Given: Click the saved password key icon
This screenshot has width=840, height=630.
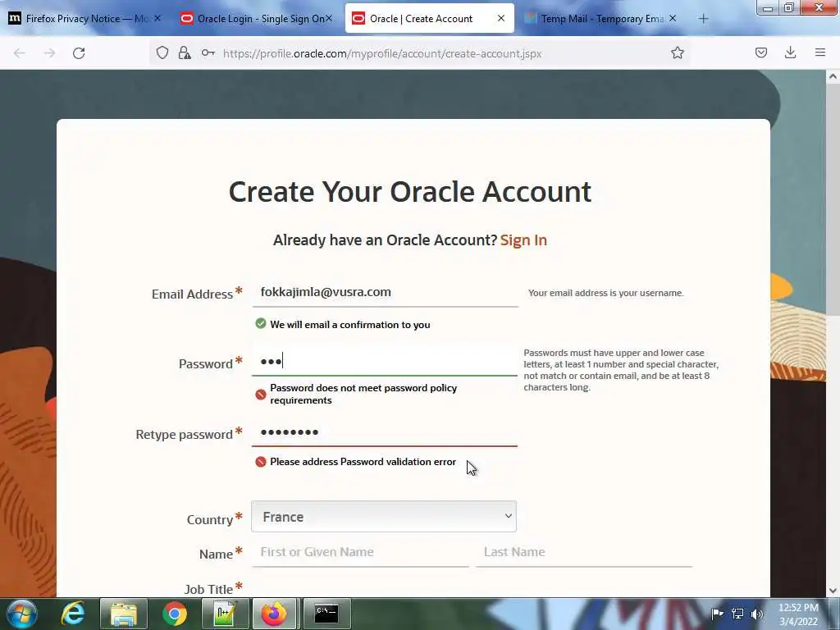Looking at the screenshot, I should pyautogui.click(x=208, y=52).
